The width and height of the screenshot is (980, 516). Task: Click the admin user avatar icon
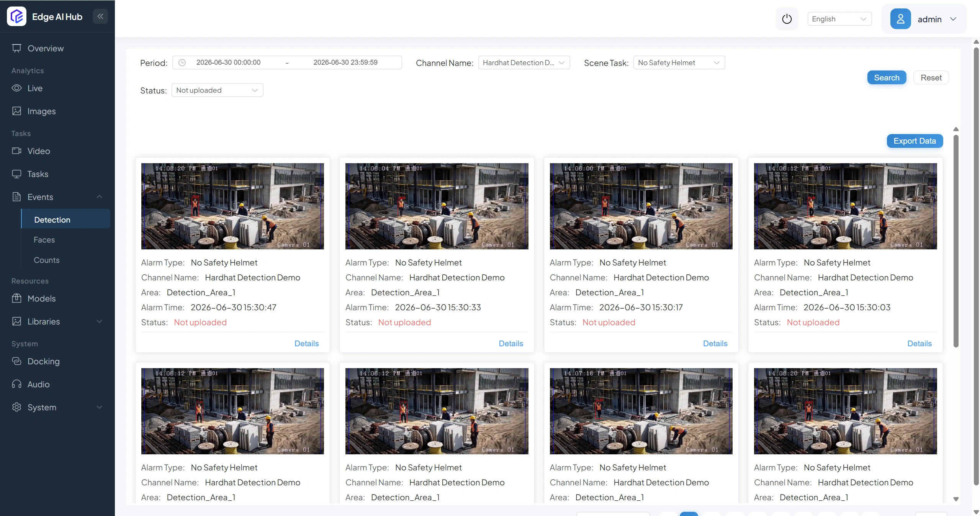pyautogui.click(x=900, y=19)
